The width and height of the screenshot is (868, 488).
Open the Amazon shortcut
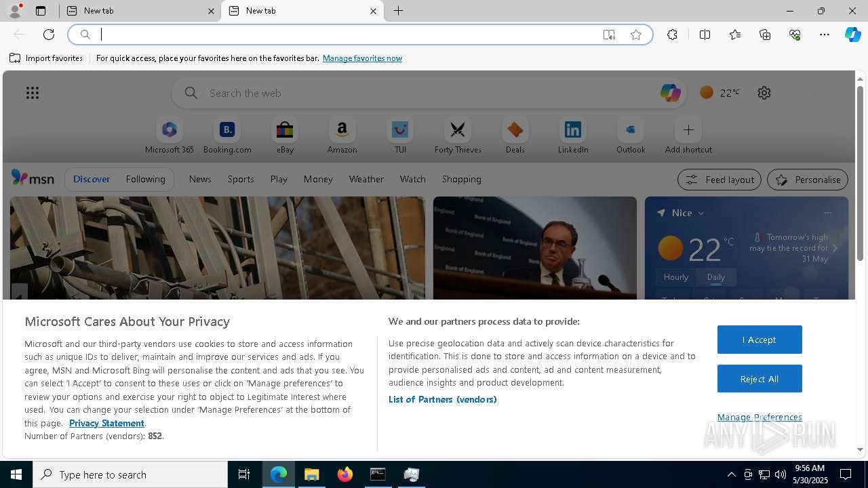point(342,136)
